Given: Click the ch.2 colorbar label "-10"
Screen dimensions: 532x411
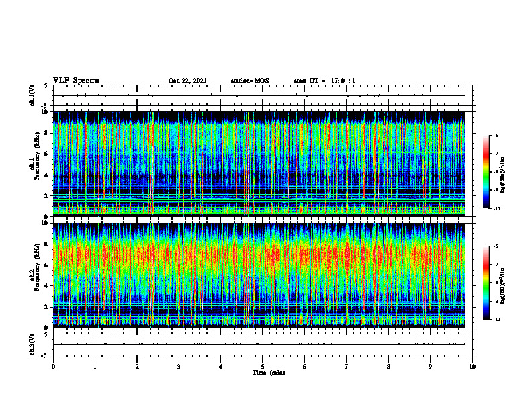Looking at the screenshot, I should point(496,320).
